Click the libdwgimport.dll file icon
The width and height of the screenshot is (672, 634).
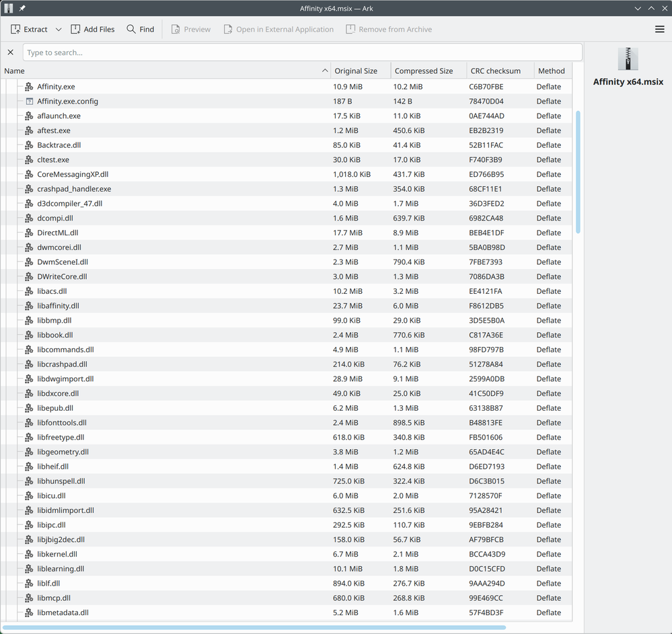[x=29, y=379]
